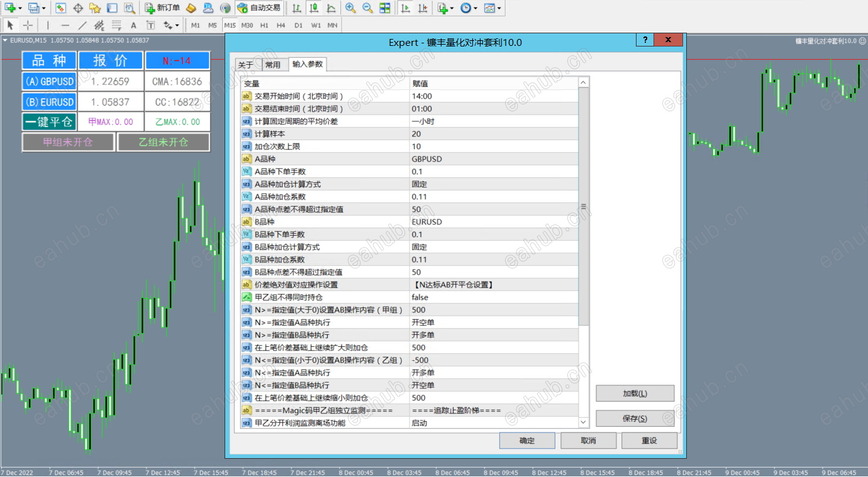Click the 一小时 value cell
The image size is (868, 477).
click(x=494, y=121)
